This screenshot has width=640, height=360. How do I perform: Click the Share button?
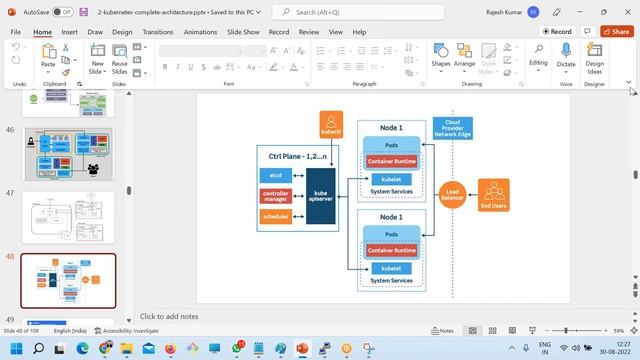click(617, 31)
